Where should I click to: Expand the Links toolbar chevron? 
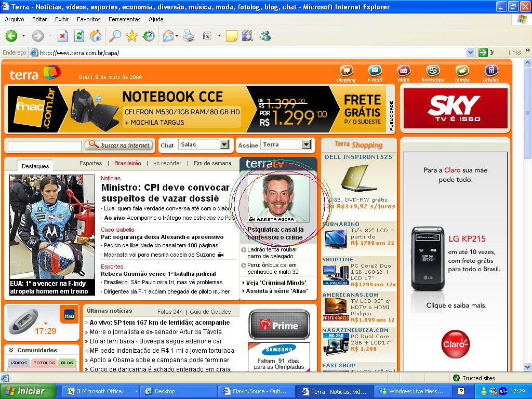point(528,50)
